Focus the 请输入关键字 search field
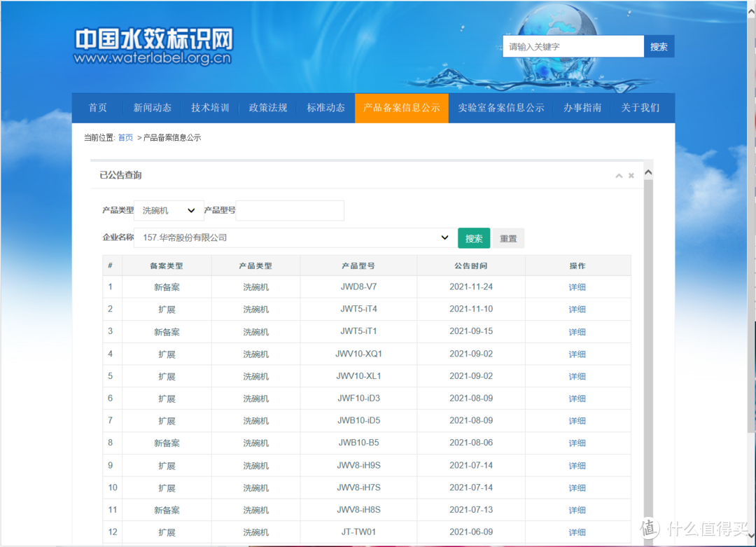 coord(573,47)
